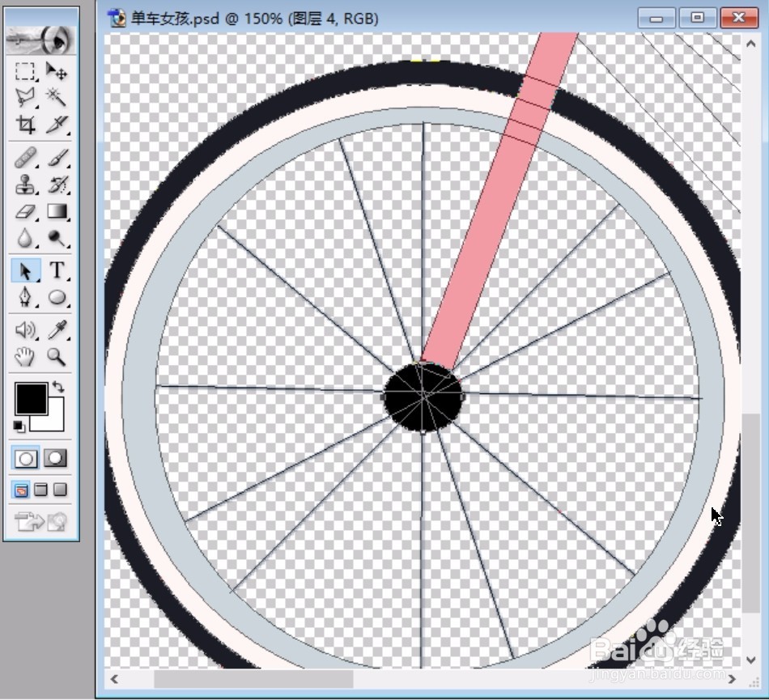
Task: Click horizontal scrollbar right arrow
Action: click(732, 679)
